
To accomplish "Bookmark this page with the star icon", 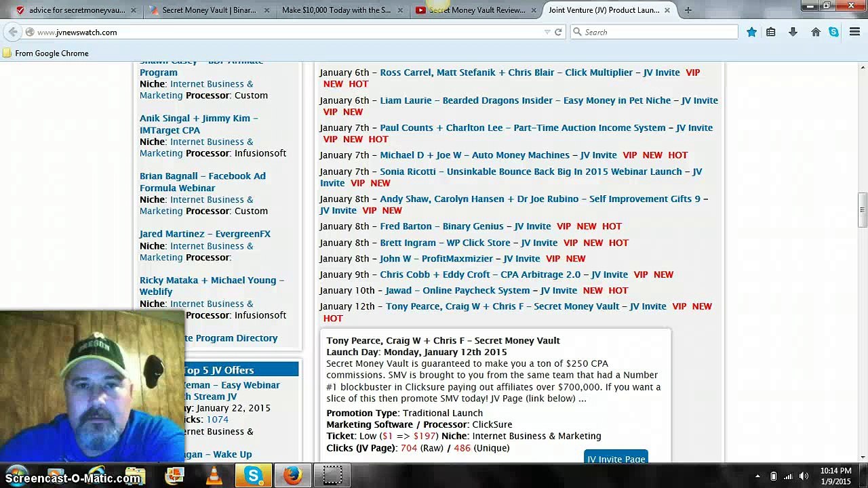I will 751,32.
